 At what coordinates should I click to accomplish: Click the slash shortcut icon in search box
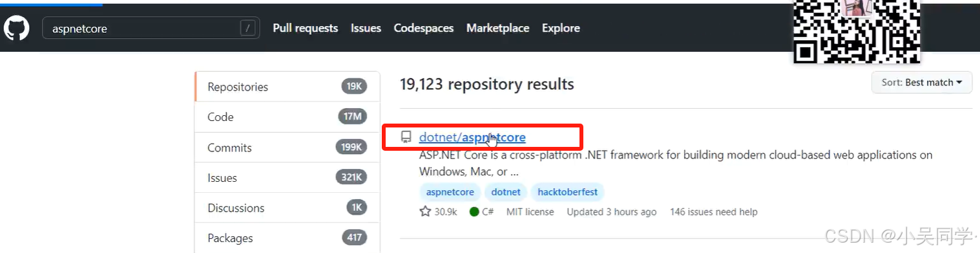coord(247,28)
